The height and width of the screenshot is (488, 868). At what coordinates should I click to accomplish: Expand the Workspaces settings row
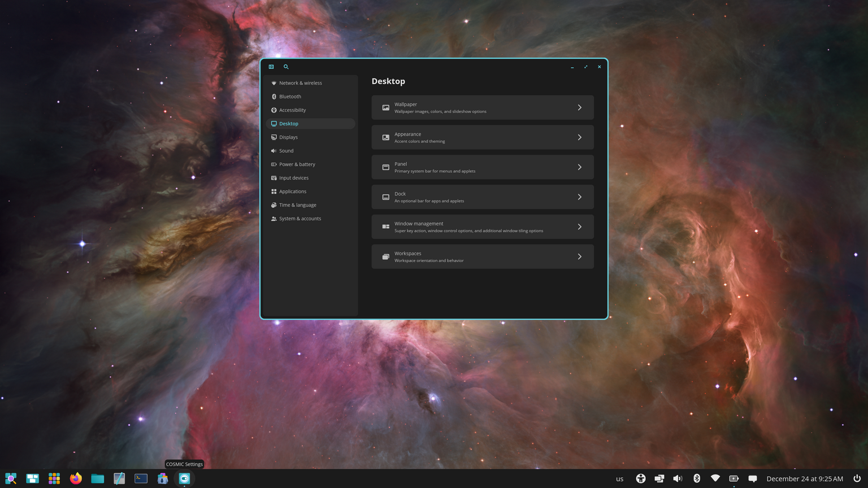click(579, 256)
